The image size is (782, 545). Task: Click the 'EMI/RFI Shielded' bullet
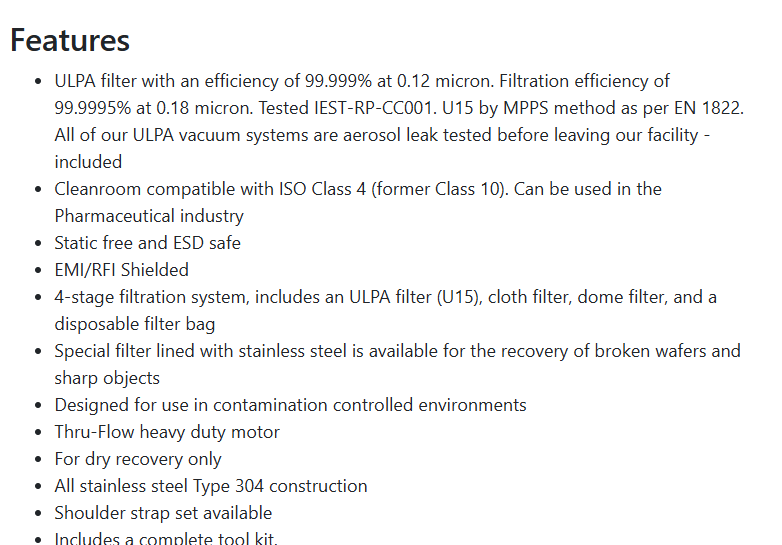tap(122, 270)
